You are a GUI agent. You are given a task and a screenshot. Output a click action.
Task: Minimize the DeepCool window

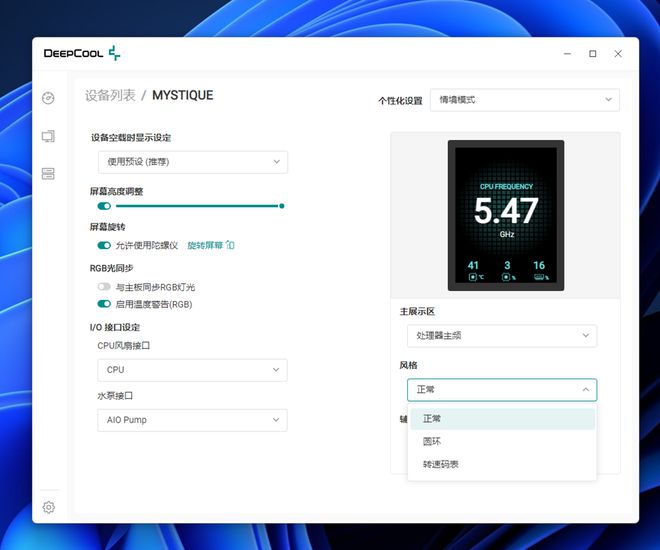567,53
